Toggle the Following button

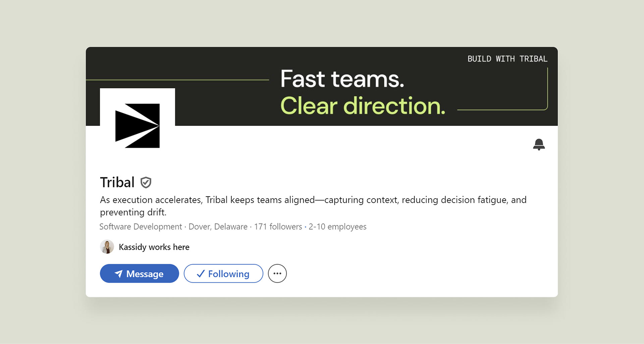click(223, 274)
